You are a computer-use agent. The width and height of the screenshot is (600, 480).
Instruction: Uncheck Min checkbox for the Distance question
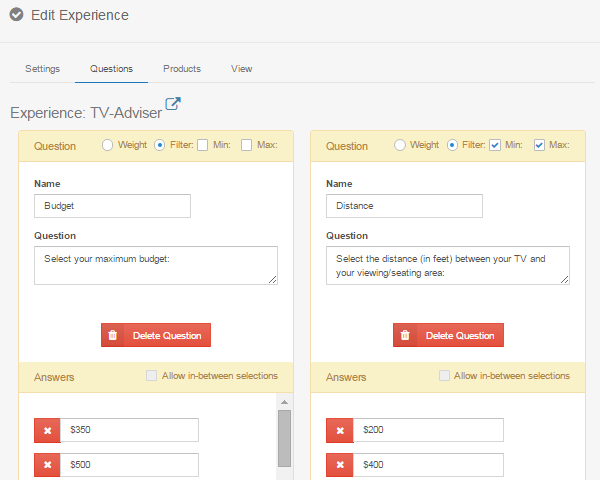[495, 145]
